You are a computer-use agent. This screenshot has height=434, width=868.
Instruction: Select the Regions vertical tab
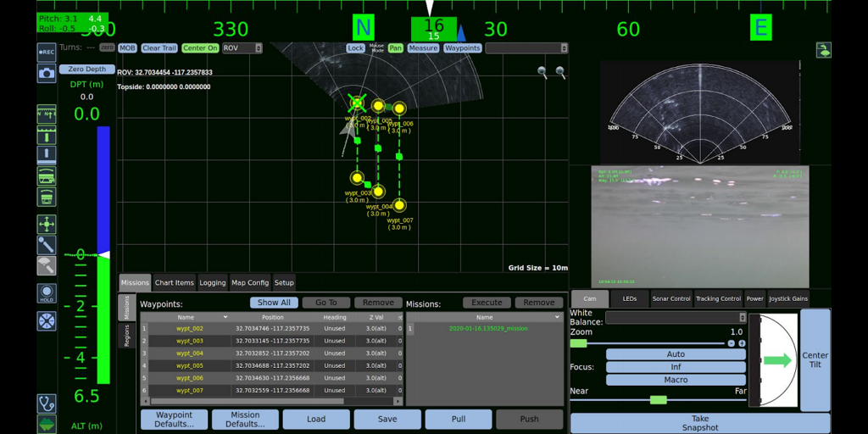[127, 336]
